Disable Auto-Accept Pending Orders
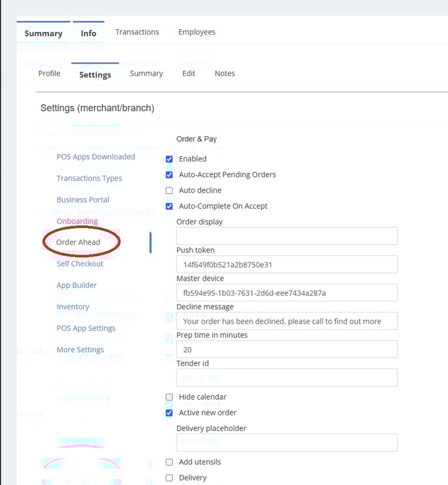Image resolution: width=448 pixels, height=485 pixels. click(169, 174)
